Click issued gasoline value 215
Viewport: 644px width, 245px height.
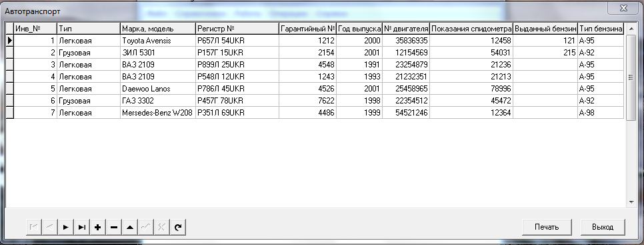(x=545, y=53)
